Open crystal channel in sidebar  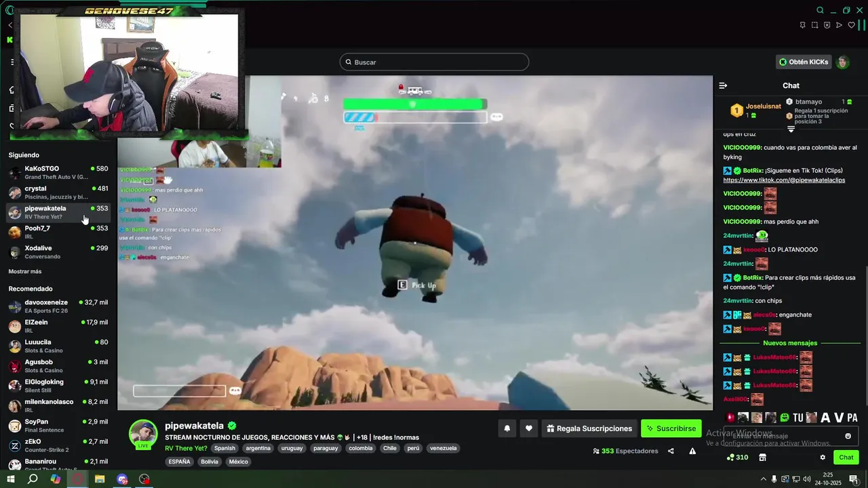point(58,192)
